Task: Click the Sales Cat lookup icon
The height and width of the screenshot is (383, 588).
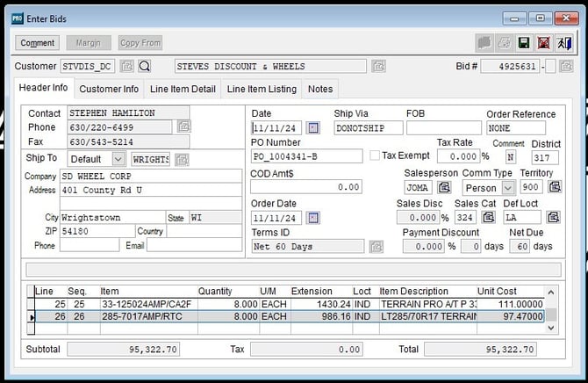Action: (x=489, y=217)
